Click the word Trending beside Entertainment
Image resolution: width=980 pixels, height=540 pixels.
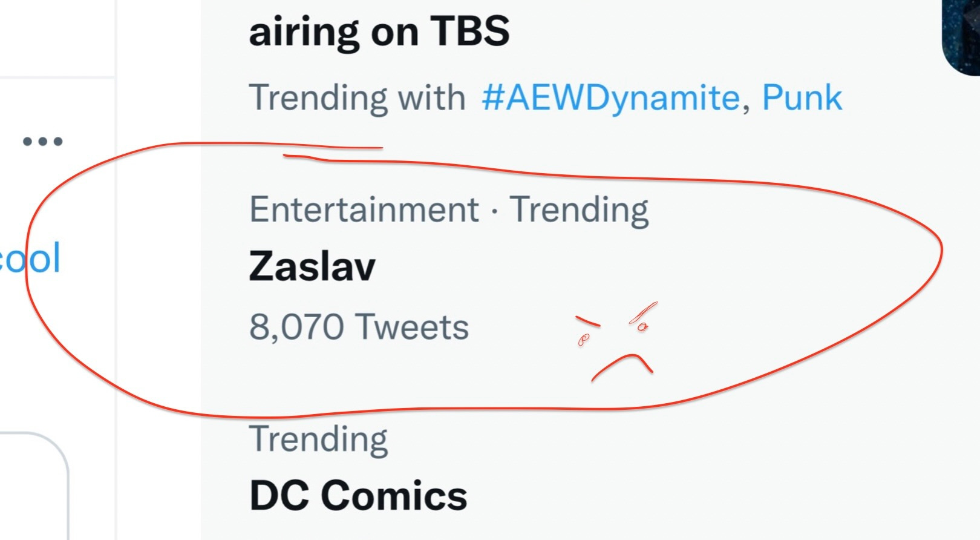pyautogui.click(x=579, y=210)
